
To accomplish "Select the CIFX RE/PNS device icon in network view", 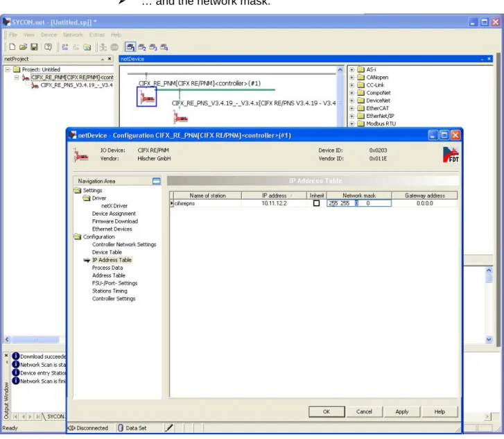I will [x=180, y=117].
